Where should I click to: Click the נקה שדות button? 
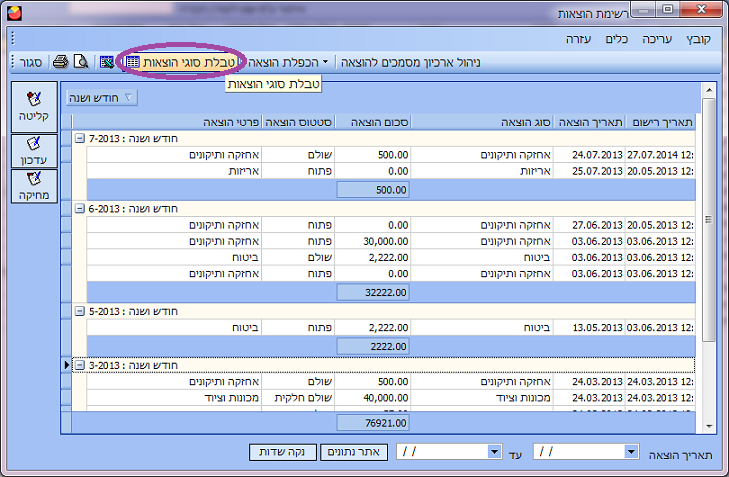coord(281,452)
